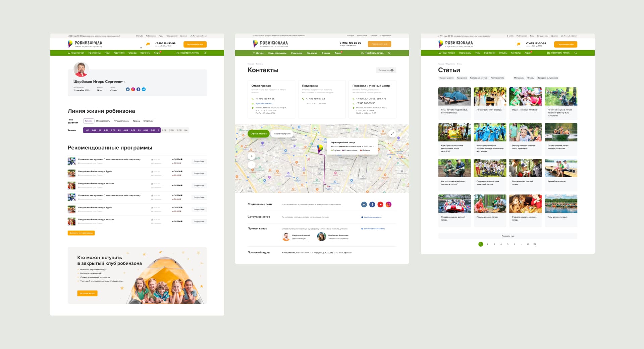Viewport: 644px width, 349px height.
Task: Click search magnifier on profile page navbar
Action: (205, 53)
